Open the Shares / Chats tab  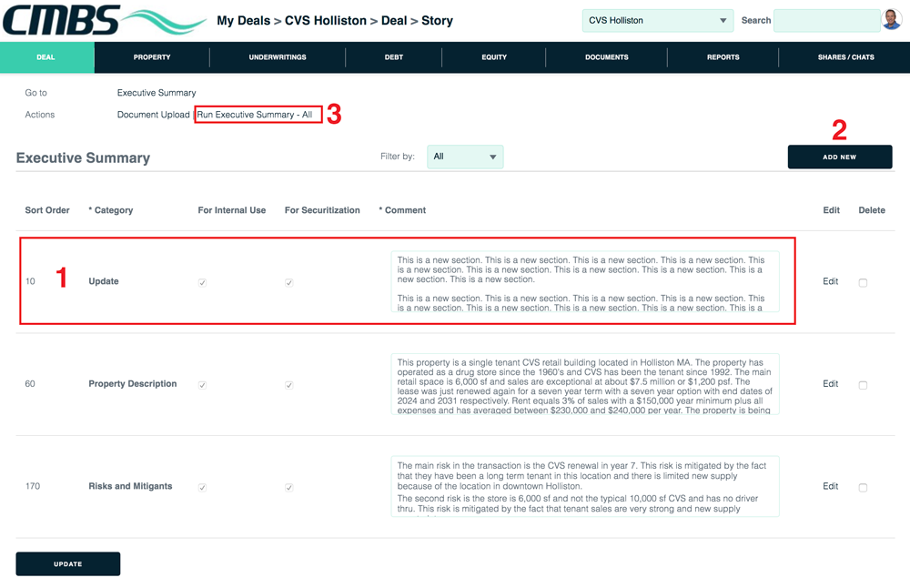845,56
